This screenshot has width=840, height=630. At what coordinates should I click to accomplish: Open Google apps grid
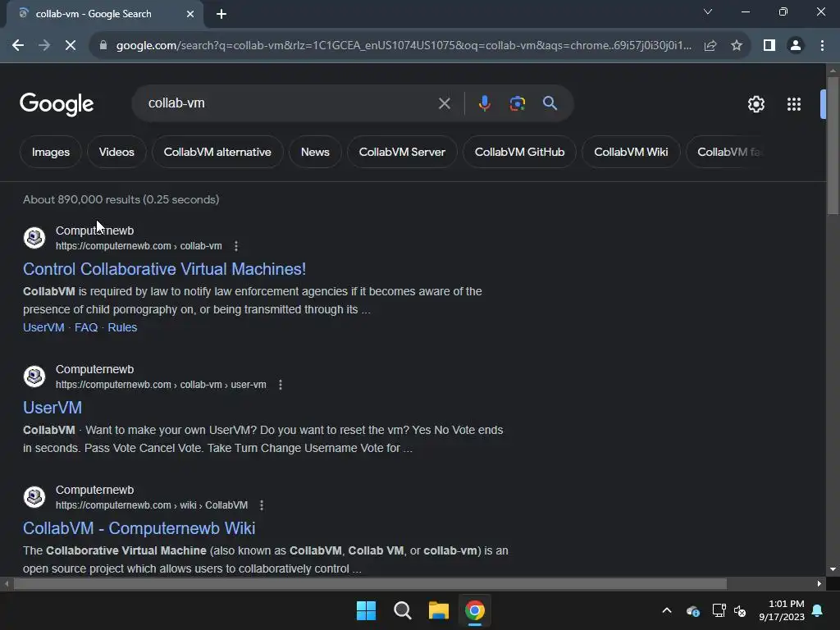[x=794, y=104]
